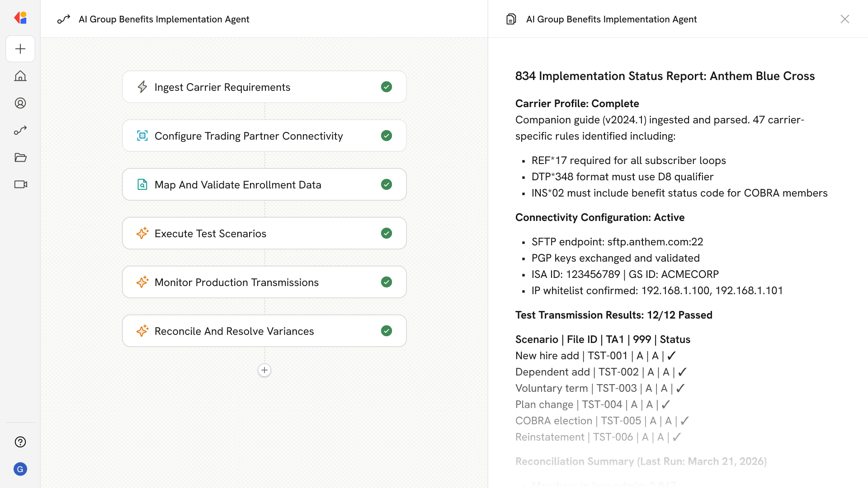The height and width of the screenshot is (488, 868).
Task: Open the folder icon in the sidebar
Action: click(x=20, y=157)
